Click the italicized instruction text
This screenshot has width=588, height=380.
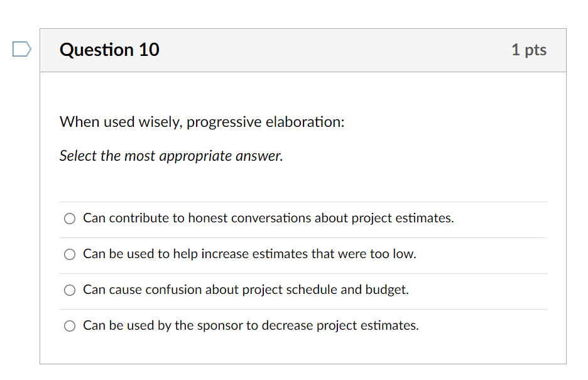(x=171, y=156)
